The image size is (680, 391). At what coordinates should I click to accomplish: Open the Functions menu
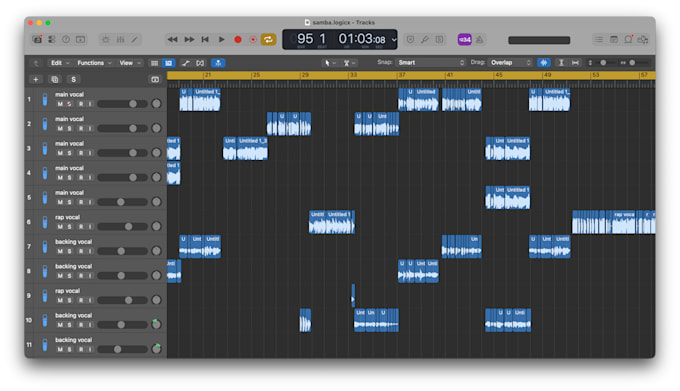click(94, 63)
